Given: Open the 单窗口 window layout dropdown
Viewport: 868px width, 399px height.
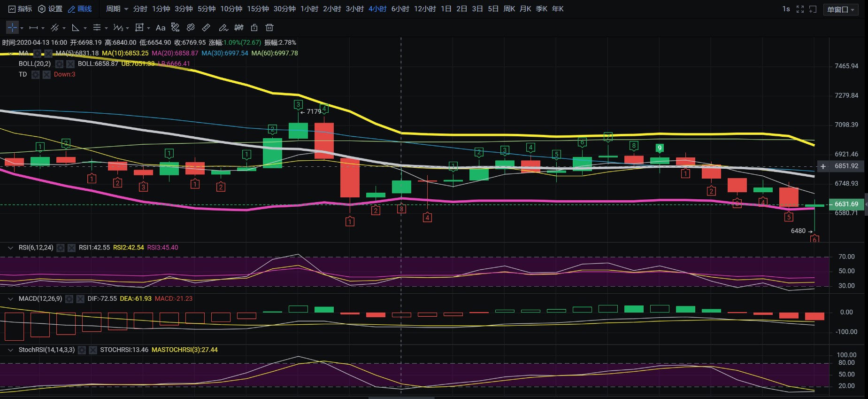Looking at the screenshot, I should pyautogui.click(x=840, y=9).
